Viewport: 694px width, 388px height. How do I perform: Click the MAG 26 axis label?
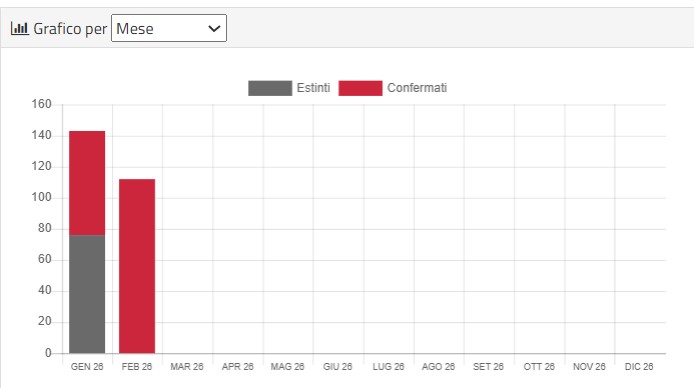[x=288, y=367]
